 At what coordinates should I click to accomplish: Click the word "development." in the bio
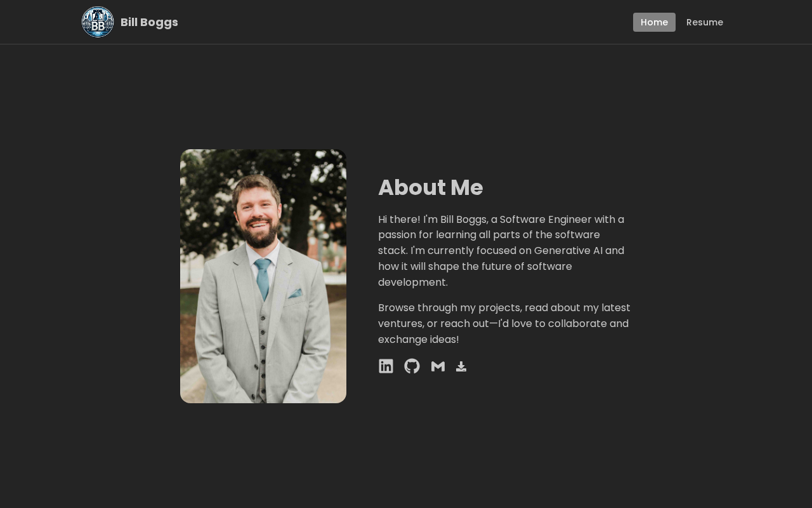(x=412, y=283)
